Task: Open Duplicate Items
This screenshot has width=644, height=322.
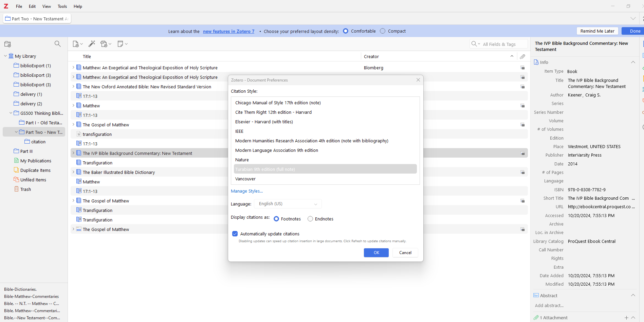Action: (35, 170)
